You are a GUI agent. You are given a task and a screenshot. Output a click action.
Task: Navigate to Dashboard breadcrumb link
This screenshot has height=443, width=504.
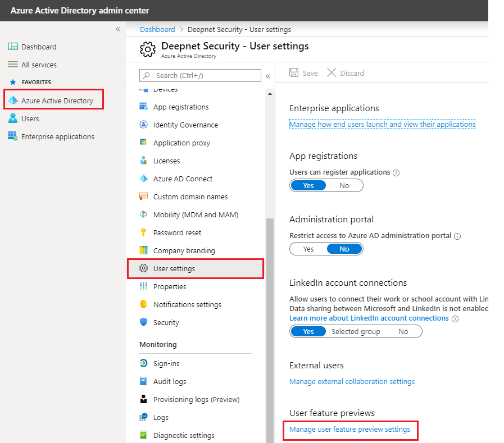[157, 29]
